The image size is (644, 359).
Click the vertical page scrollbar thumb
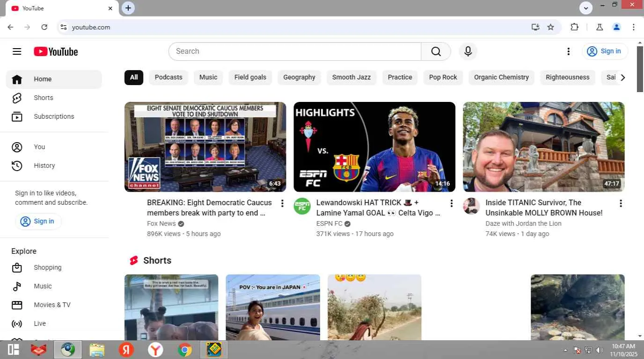640,69
